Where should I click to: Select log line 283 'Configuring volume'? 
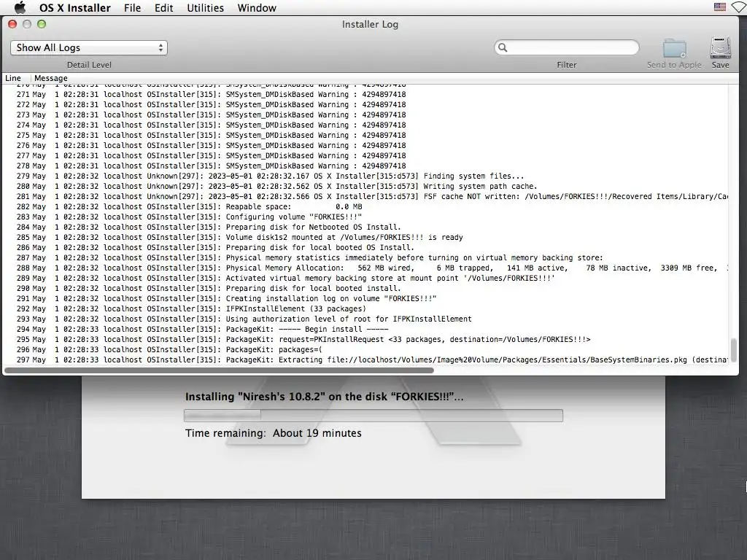(366, 217)
